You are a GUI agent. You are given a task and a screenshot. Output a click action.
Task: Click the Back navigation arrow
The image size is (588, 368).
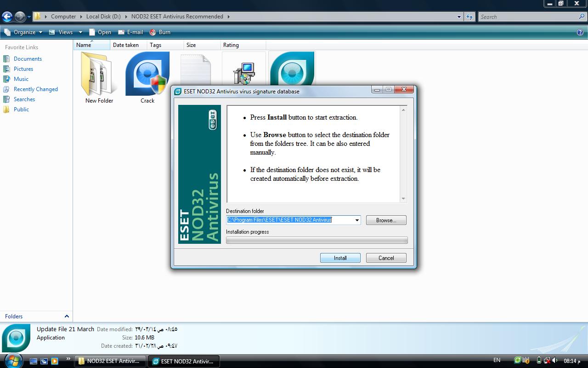click(7, 17)
